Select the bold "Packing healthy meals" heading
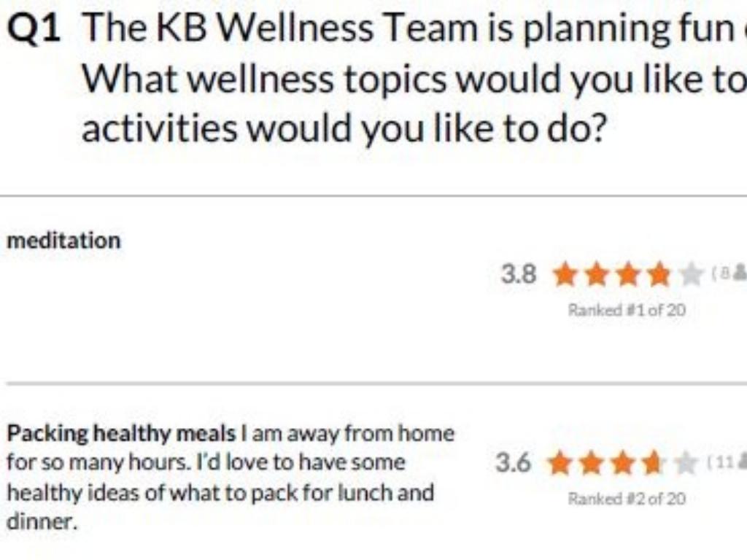Viewport: 747px width, 560px height. [x=121, y=435]
